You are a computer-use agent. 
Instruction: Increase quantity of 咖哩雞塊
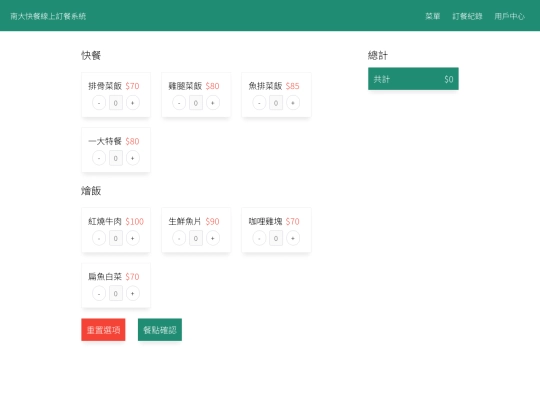[x=293, y=238]
